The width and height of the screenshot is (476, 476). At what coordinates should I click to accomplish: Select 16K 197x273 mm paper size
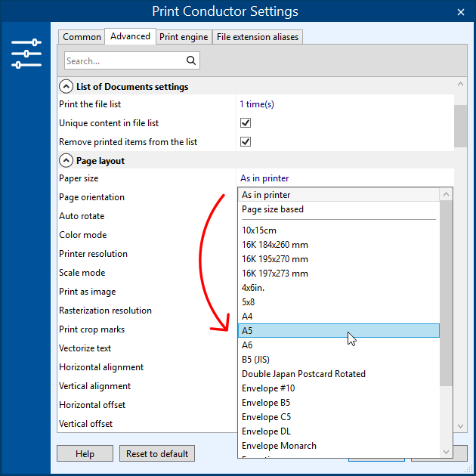click(x=338, y=274)
